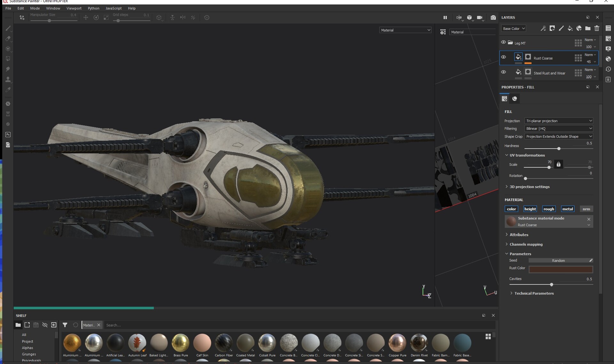The image size is (614, 364).
Task: Open the Projection dropdown showing Tri-planar
Action: [x=558, y=121]
